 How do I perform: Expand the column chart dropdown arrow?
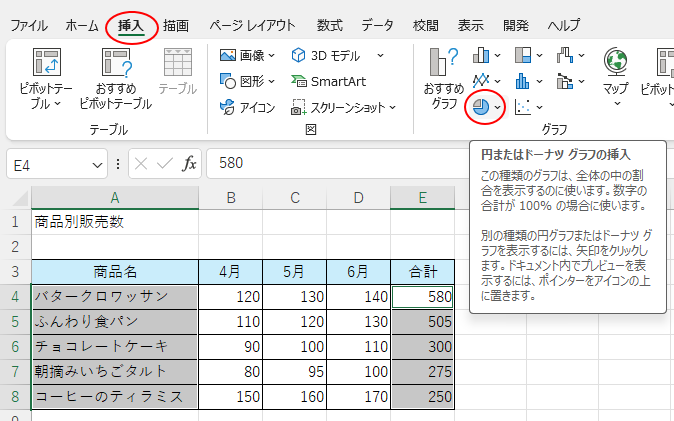coord(497,55)
